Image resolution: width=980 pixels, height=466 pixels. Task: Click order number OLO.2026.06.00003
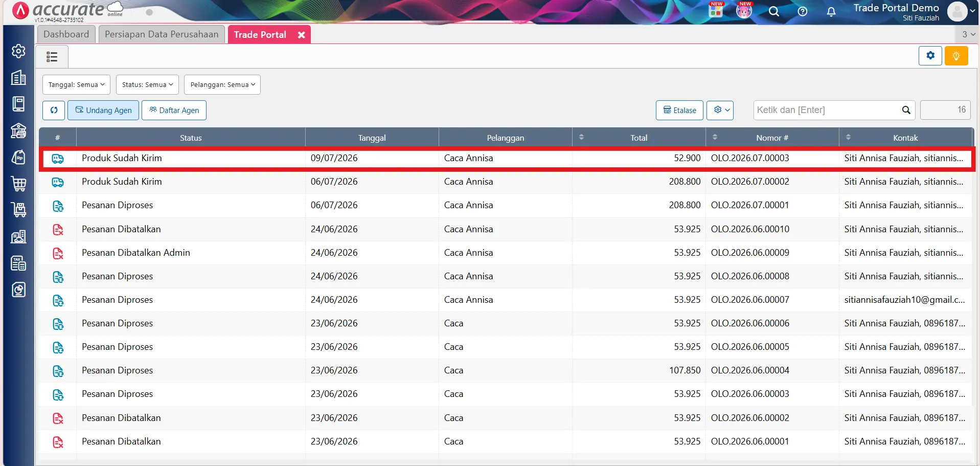(750, 394)
